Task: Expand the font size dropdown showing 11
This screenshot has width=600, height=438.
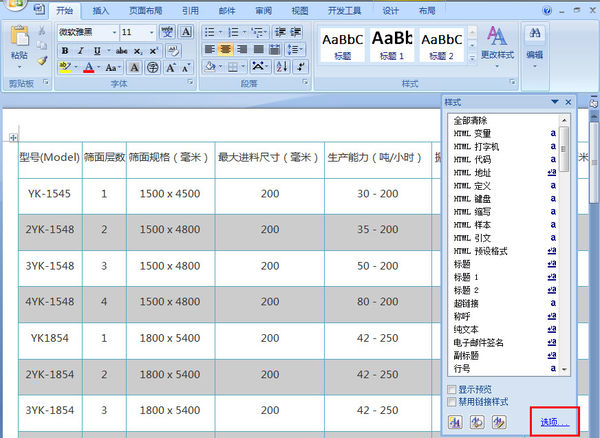Action: pyautogui.click(x=153, y=32)
